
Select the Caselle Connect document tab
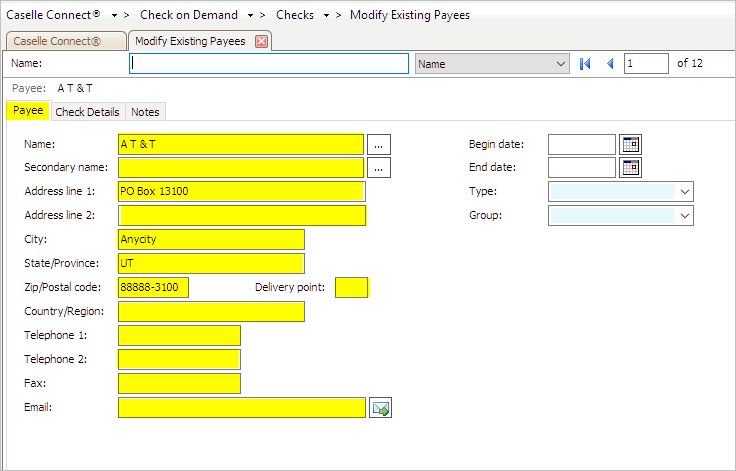pos(64,41)
